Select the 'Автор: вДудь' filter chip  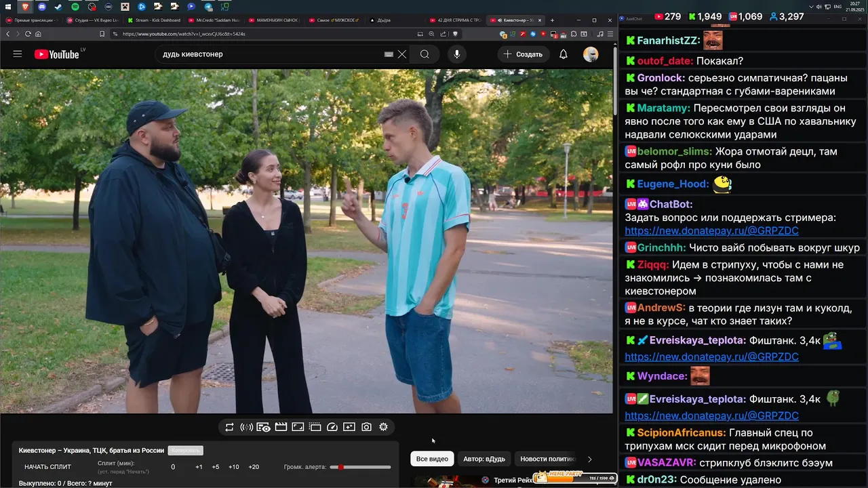(x=484, y=459)
